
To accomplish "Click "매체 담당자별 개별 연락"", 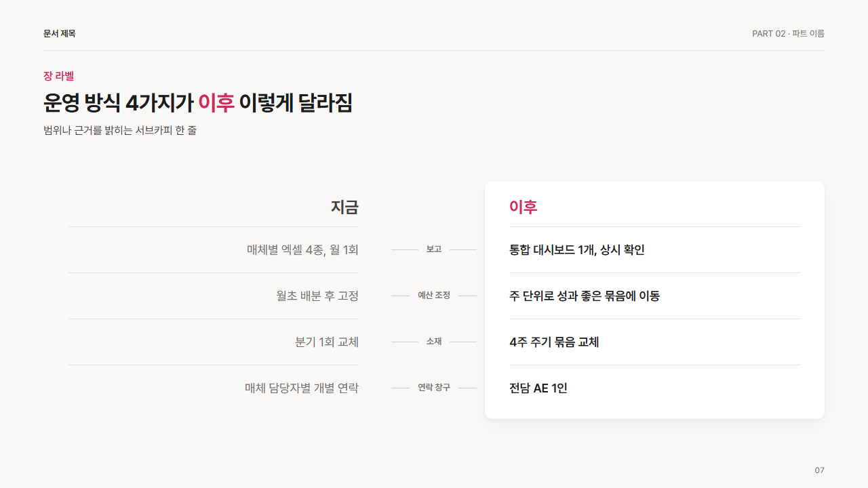I will (x=302, y=388).
